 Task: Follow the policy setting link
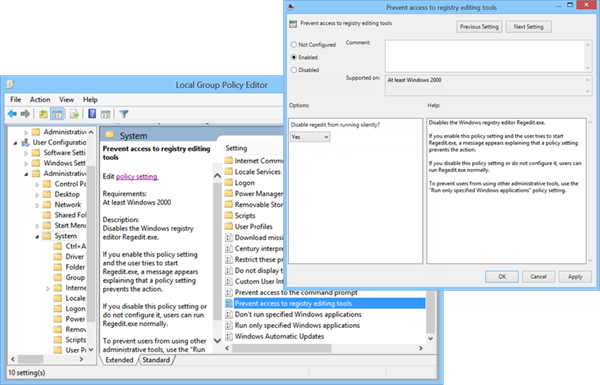(x=137, y=176)
